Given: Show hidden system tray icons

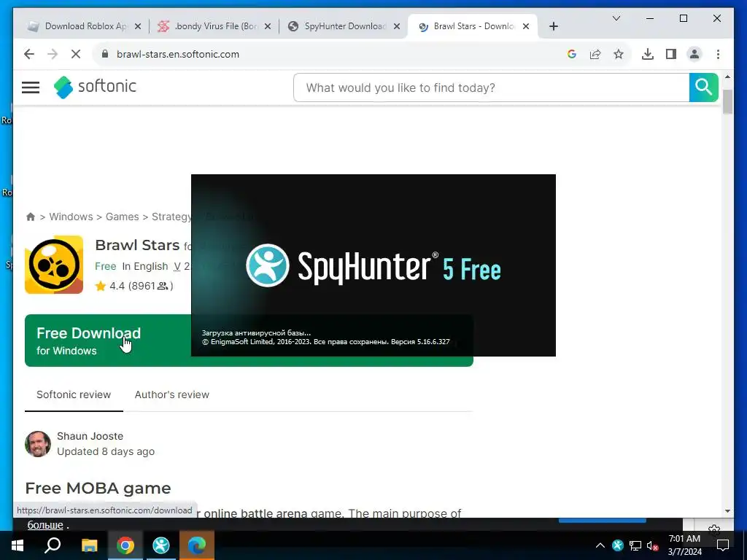Looking at the screenshot, I should coord(600,545).
